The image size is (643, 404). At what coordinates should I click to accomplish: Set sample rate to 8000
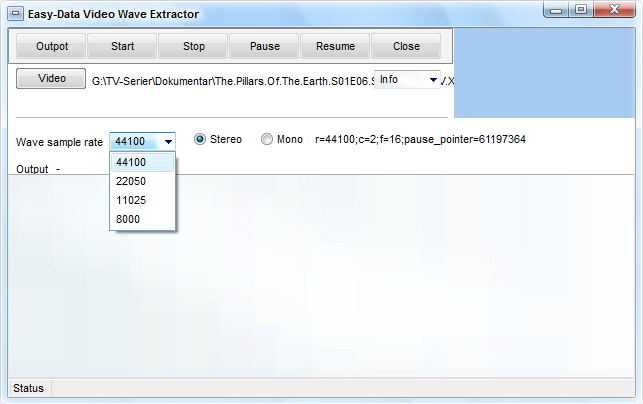pyautogui.click(x=142, y=219)
